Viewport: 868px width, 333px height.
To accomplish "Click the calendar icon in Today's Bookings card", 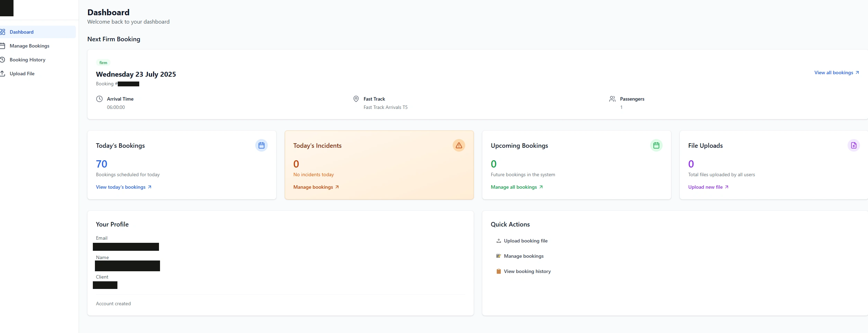I will click(262, 145).
